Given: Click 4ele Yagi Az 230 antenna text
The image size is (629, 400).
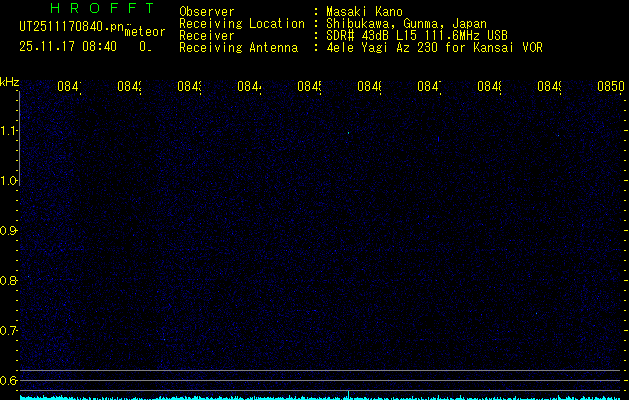Looking at the screenshot, I should (x=434, y=48).
